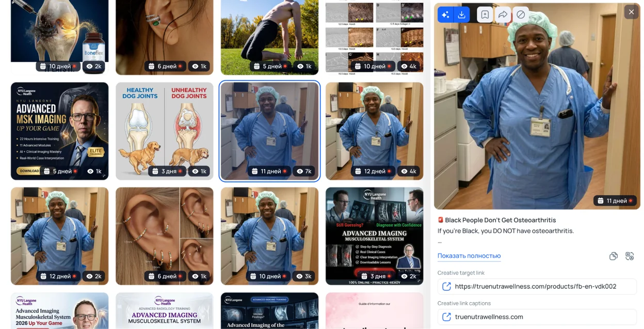Click 10 дней badge beside the 3k views
Screen dimensions: 644x329
pyautogui.click(x=268, y=276)
